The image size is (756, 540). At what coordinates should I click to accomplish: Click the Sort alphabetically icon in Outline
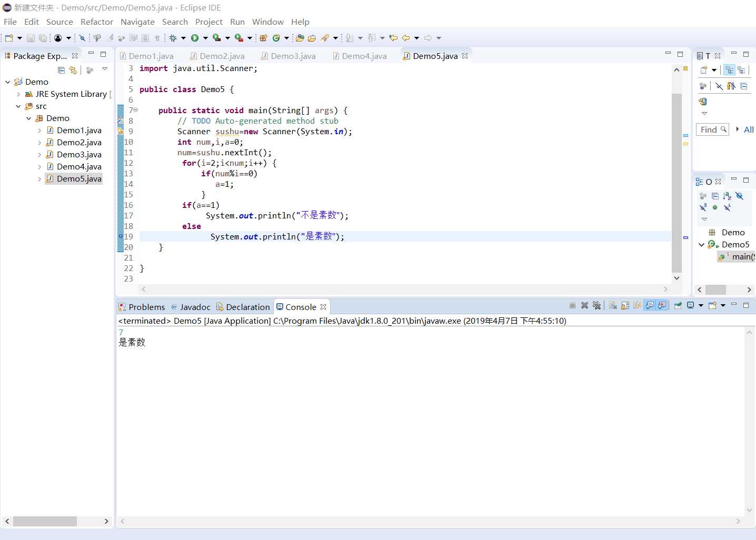[x=727, y=196]
